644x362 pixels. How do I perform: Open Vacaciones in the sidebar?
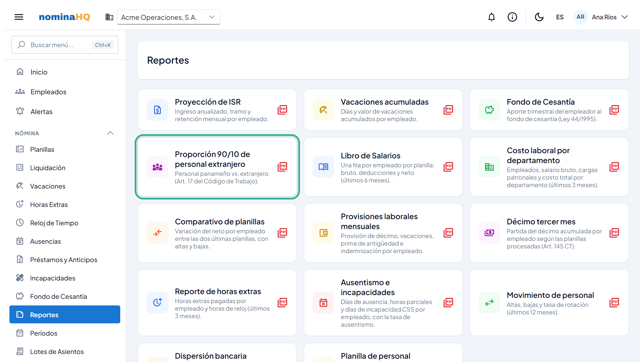pyautogui.click(x=65, y=186)
